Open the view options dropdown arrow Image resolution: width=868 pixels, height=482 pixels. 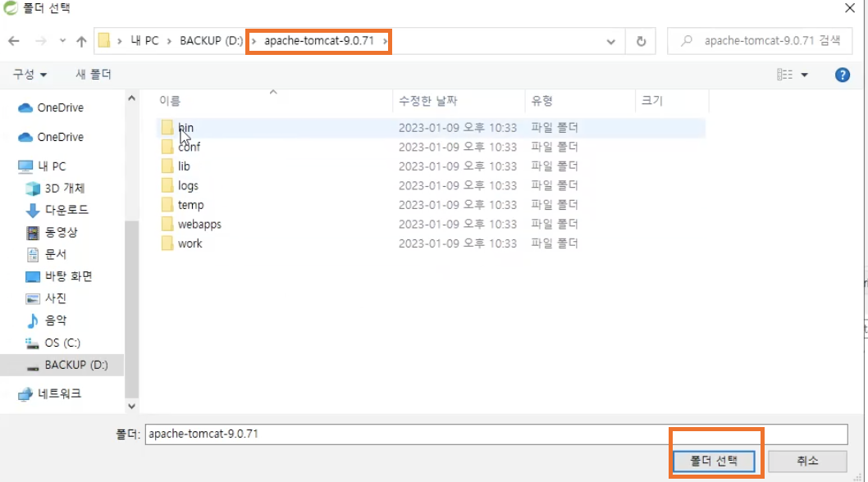804,75
